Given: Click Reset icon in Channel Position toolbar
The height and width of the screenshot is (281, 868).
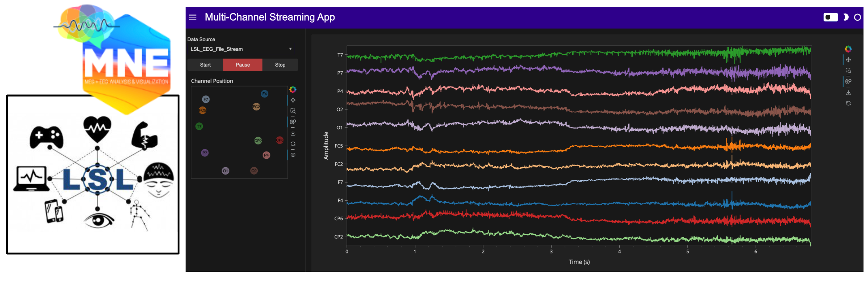Looking at the screenshot, I should point(293,144).
